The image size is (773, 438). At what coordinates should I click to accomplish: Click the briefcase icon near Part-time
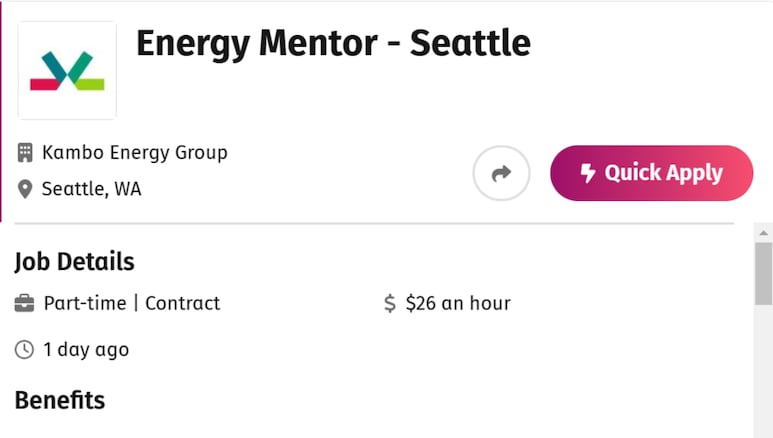click(24, 303)
